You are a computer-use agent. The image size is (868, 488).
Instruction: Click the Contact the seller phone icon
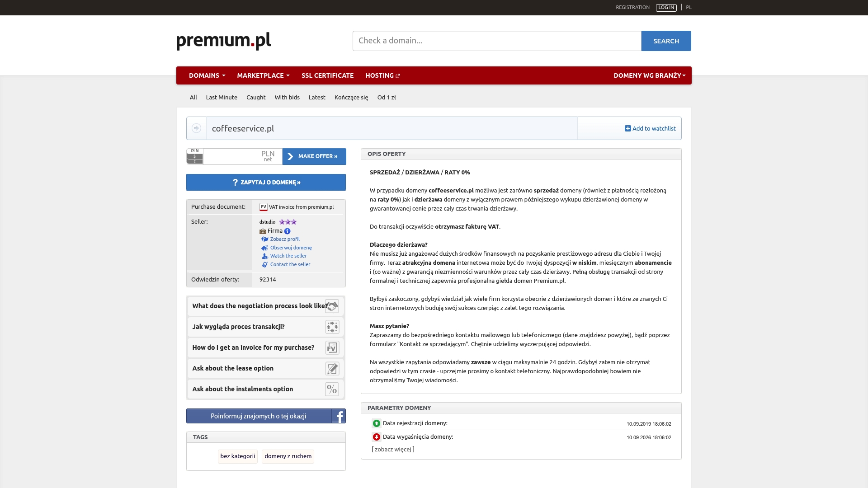[265, 264]
